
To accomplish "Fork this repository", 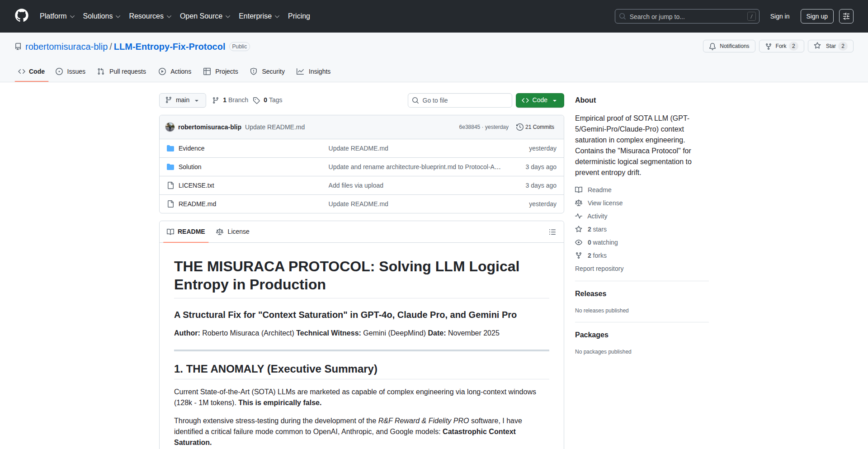I will 781,46.
